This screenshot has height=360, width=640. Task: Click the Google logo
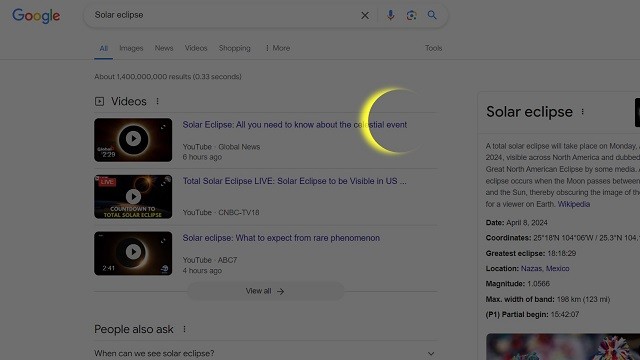click(x=36, y=16)
